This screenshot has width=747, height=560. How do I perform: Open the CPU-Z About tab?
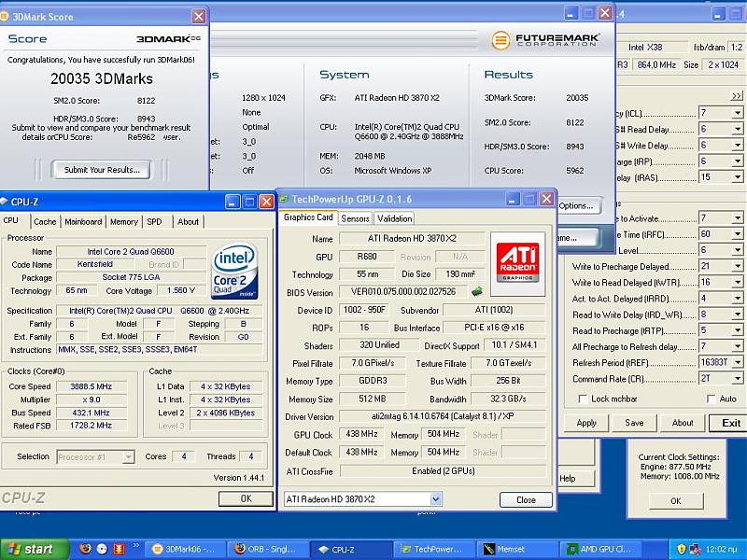(188, 221)
